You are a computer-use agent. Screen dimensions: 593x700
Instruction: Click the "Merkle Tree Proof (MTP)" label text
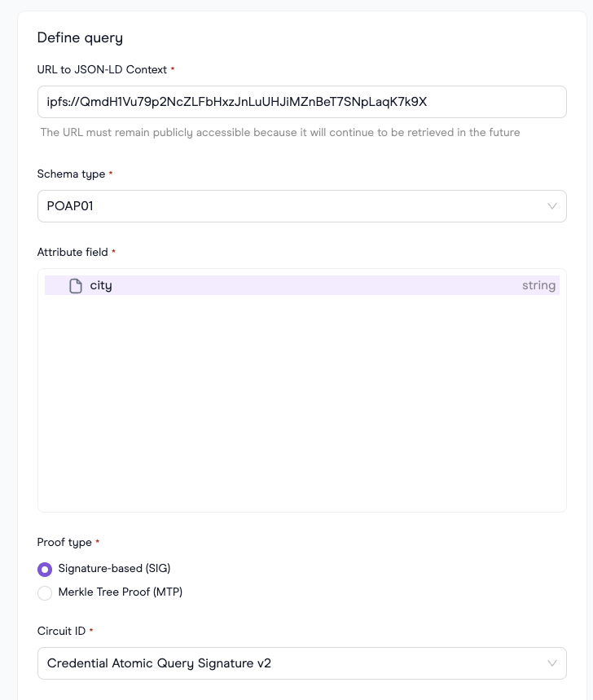click(x=121, y=592)
